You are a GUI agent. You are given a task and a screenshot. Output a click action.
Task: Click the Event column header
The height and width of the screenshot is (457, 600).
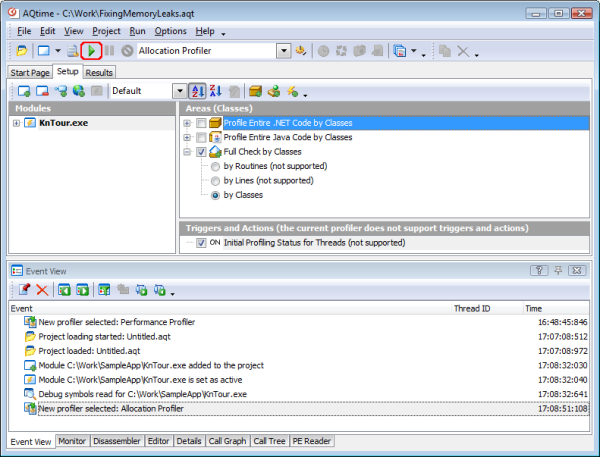(230, 308)
